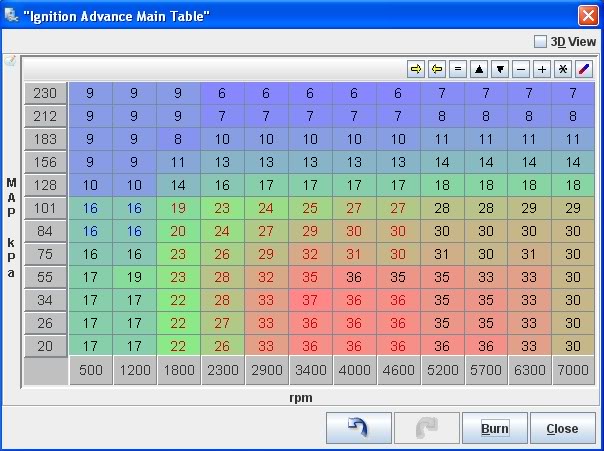This screenshot has width=604, height=451.
Task: Select the 20 kPa MAP axis bin
Action: coord(45,346)
